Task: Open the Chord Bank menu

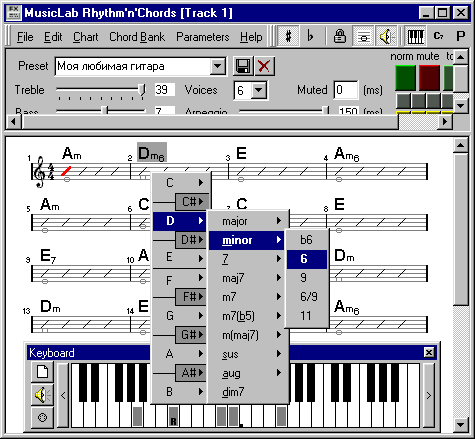Action: [137, 37]
